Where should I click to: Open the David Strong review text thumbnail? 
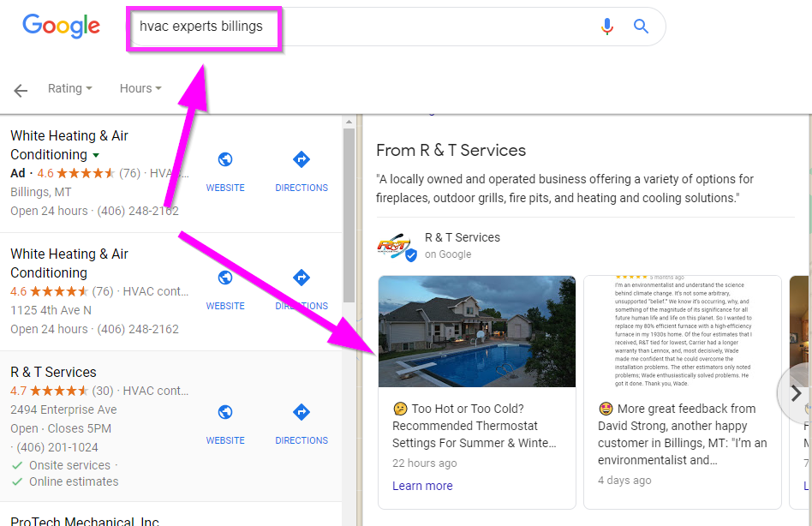point(683,332)
